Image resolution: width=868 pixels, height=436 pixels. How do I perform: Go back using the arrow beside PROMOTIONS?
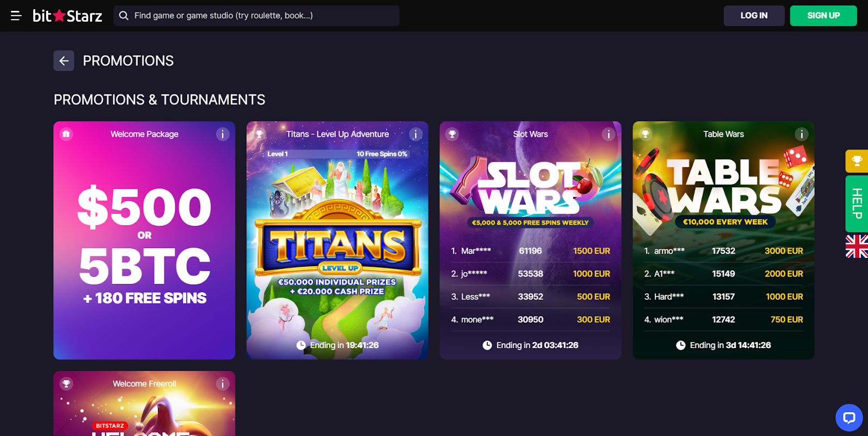point(64,61)
